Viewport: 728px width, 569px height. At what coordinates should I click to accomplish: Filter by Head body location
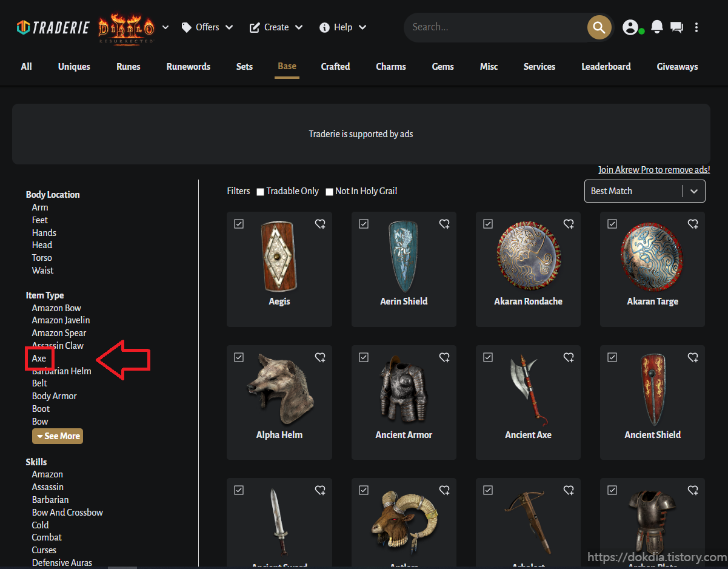(42, 245)
